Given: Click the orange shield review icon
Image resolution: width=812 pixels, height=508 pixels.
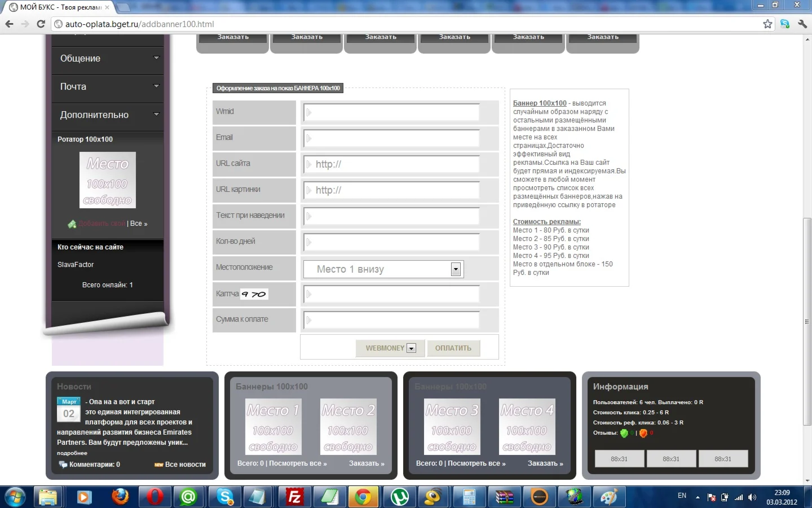Looking at the screenshot, I should [643, 433].
